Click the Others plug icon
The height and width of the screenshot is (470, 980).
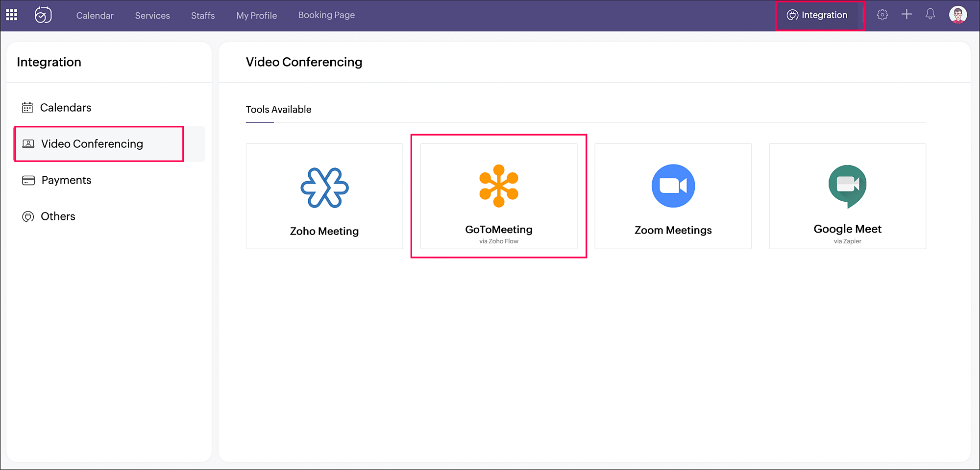(28, 216)
